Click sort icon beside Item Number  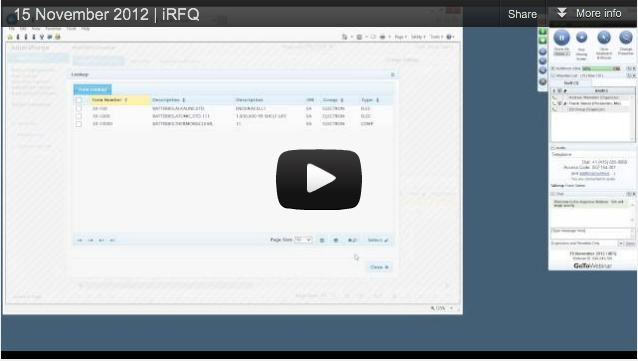pos(126,100)
